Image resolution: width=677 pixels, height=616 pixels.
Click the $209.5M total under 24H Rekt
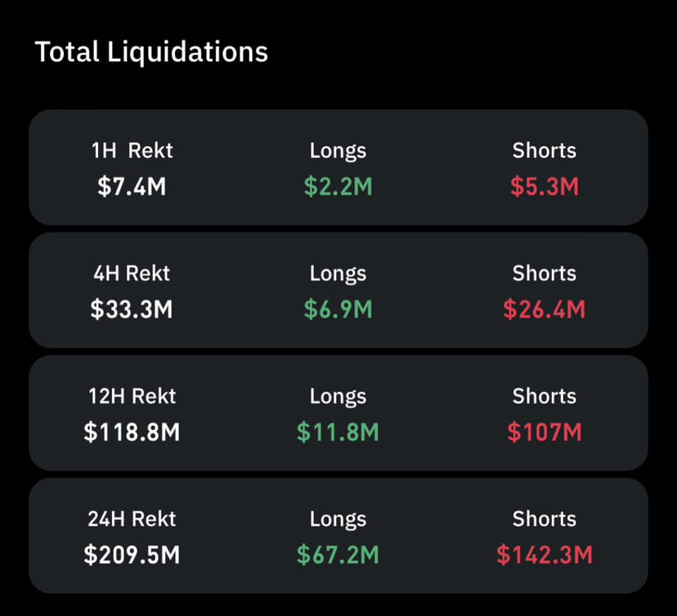[132, 555]
